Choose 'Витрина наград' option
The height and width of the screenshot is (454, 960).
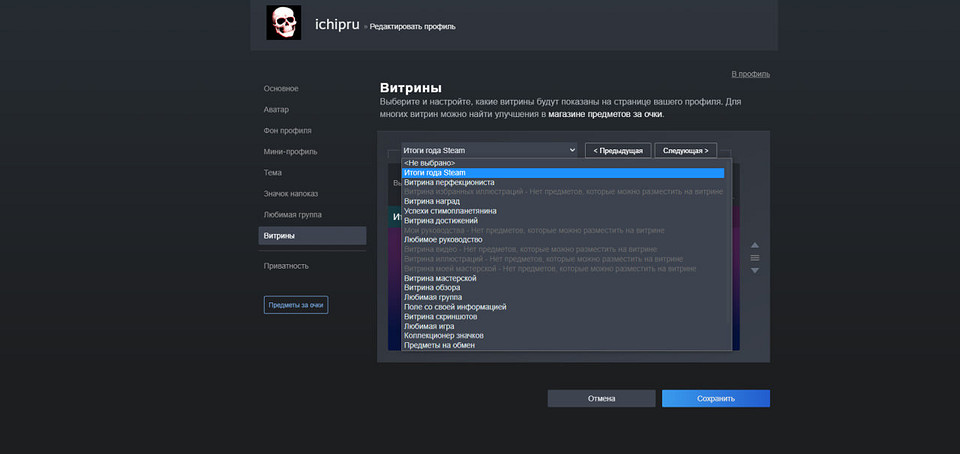coord(563,201)
